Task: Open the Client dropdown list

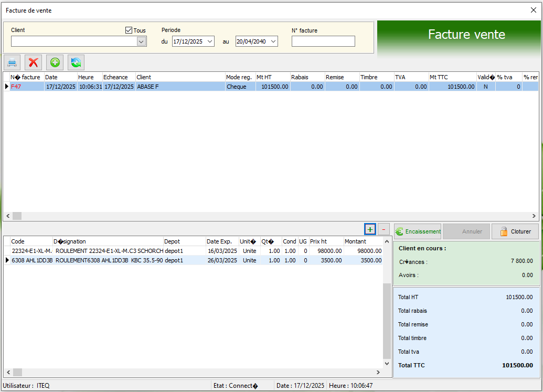Action: tap(141, 41)
